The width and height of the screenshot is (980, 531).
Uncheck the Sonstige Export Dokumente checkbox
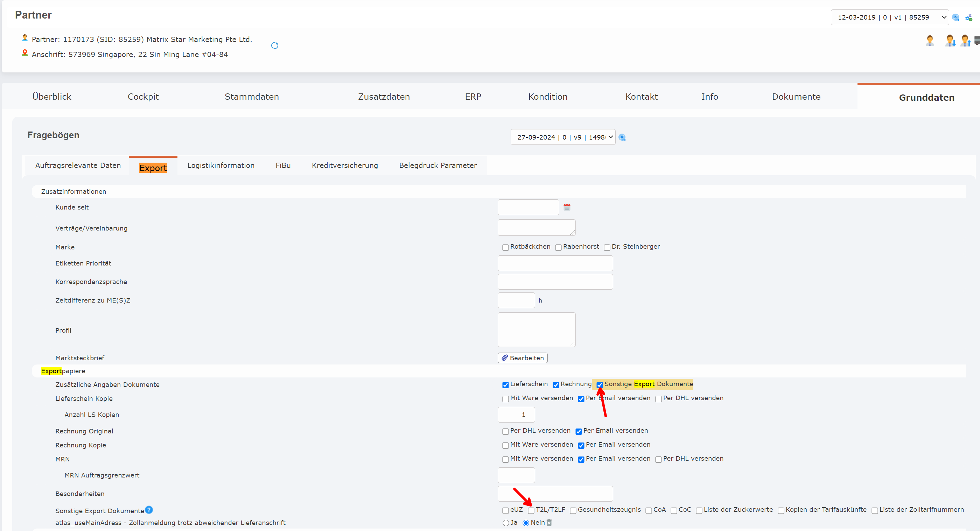600,385
